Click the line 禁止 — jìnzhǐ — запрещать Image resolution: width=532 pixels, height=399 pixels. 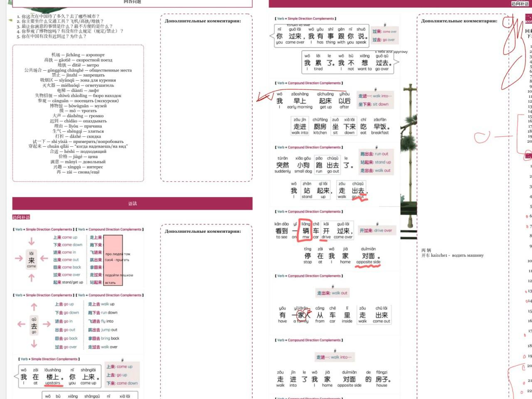click(x=78, y=75)
